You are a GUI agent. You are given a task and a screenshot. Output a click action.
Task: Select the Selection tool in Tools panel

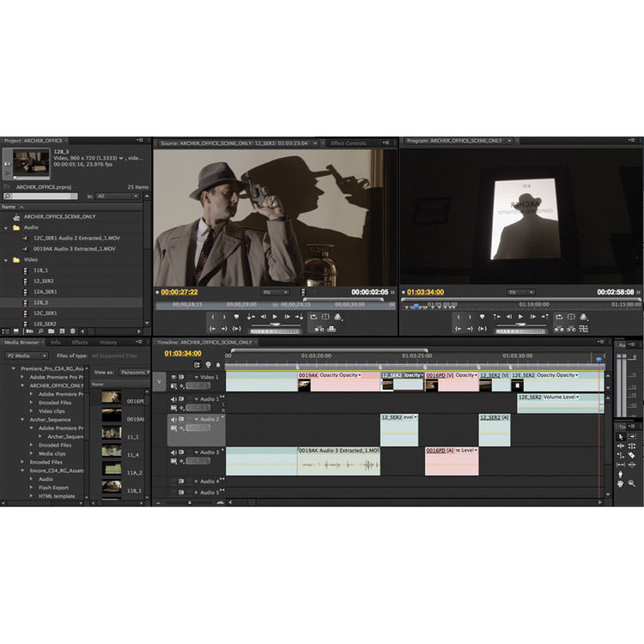tap(621, 437)
